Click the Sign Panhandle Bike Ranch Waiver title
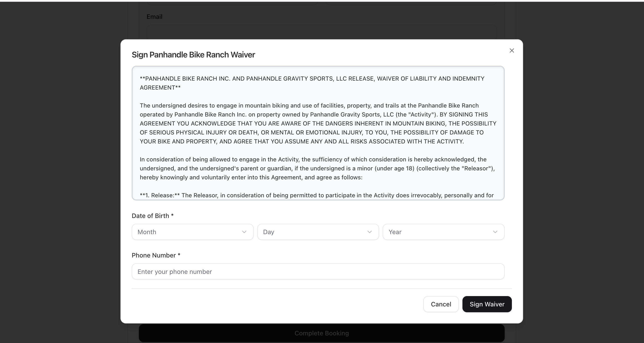644x343 pixels. click(x=193, y=55)
